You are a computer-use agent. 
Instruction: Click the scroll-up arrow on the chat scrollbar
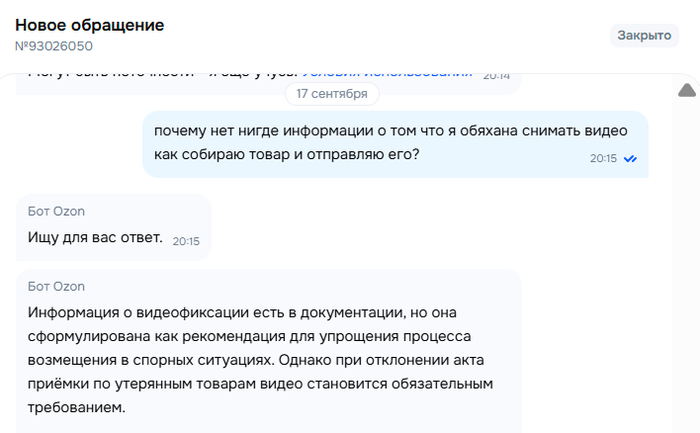pyautogui.click(x=687, y=90)
